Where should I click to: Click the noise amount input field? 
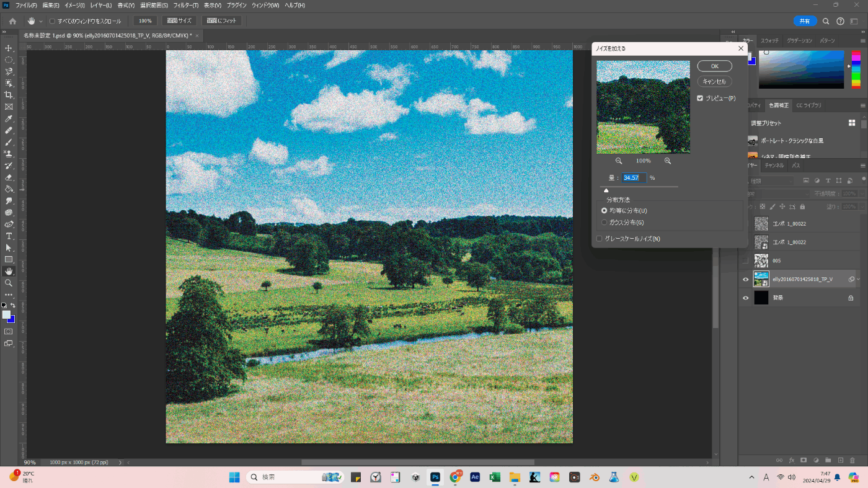click(x=634, y=178)
